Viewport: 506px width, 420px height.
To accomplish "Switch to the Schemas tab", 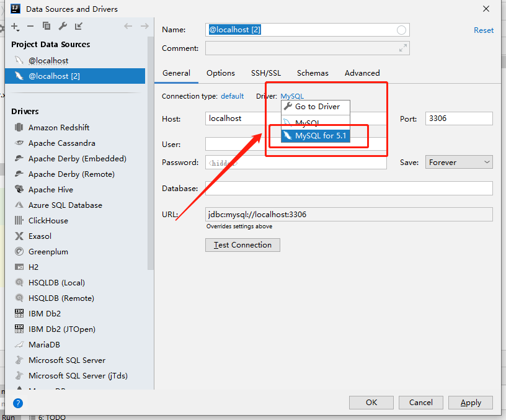I will (313, 73).
